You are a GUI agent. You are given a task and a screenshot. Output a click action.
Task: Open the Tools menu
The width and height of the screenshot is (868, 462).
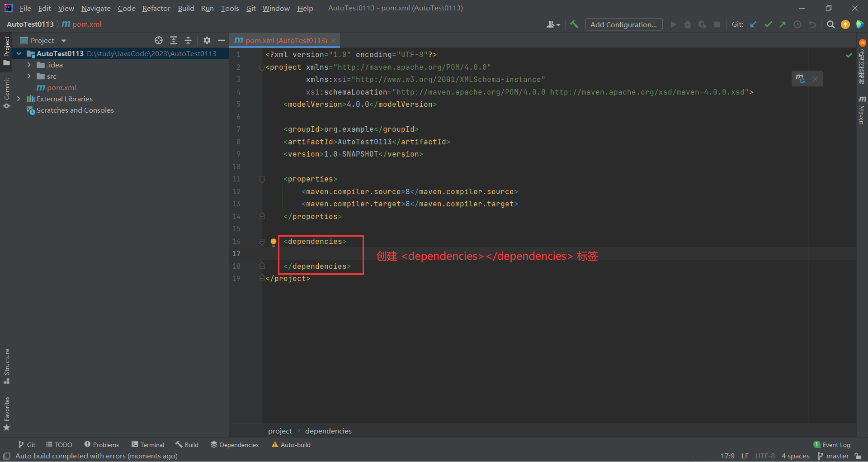[230, 8]
